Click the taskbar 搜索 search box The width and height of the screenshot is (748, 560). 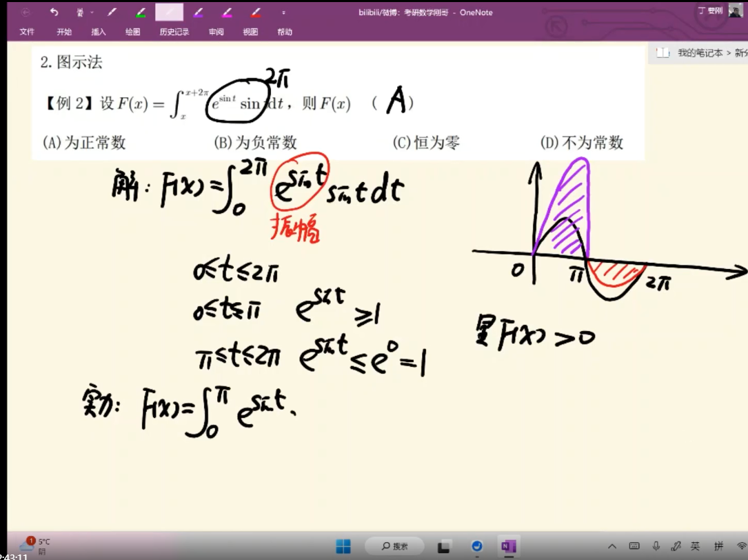pos(395,546)
